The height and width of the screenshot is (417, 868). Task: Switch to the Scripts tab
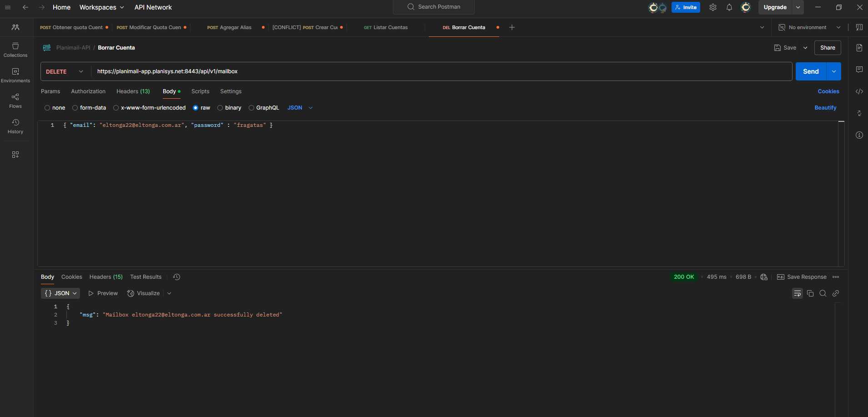point(201,91)
